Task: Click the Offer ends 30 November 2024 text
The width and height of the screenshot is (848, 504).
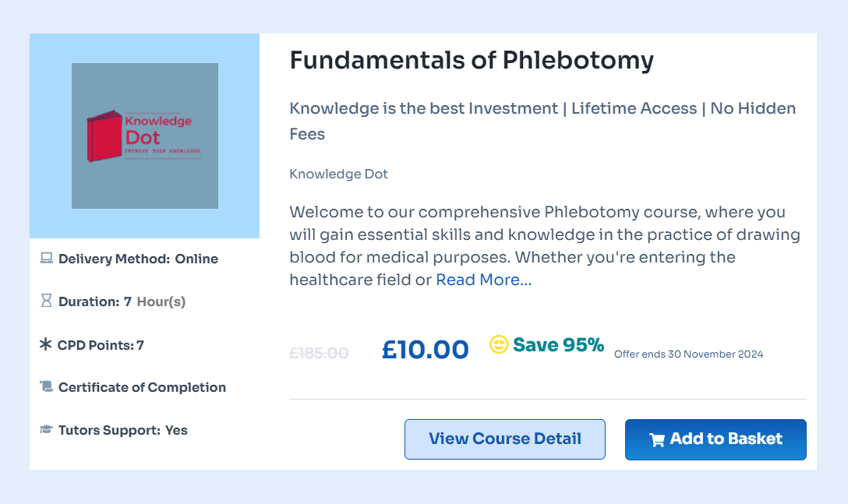Action: (688, 354)
